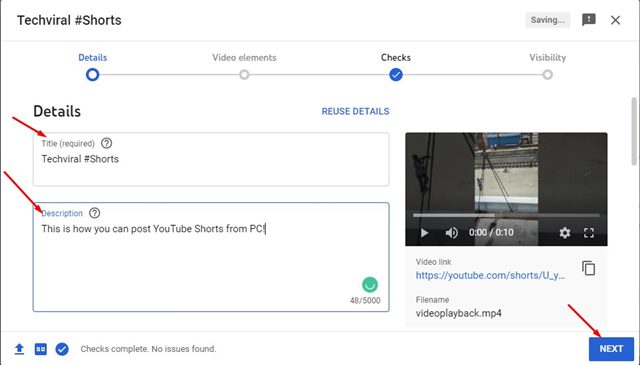The height and width of the screenshot is (365, 640).
Task: Click the video preview thumbnail
Action: (x=506, y=189)
